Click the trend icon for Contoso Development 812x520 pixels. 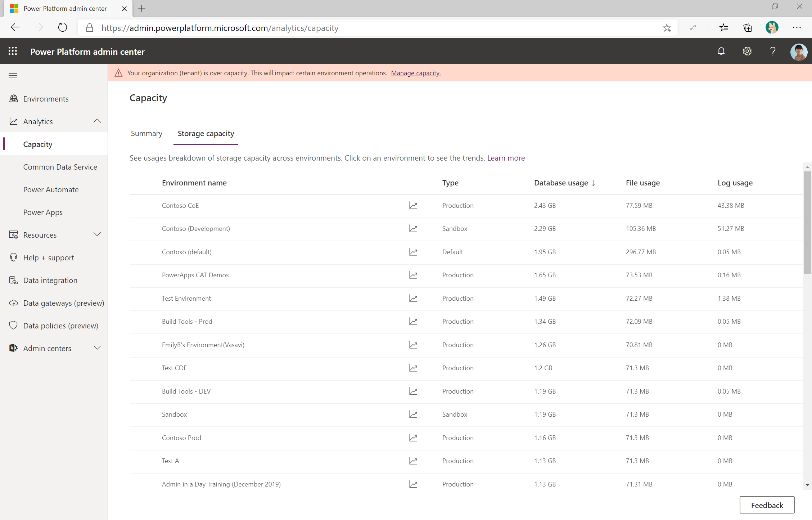click(x=412, y=228)
